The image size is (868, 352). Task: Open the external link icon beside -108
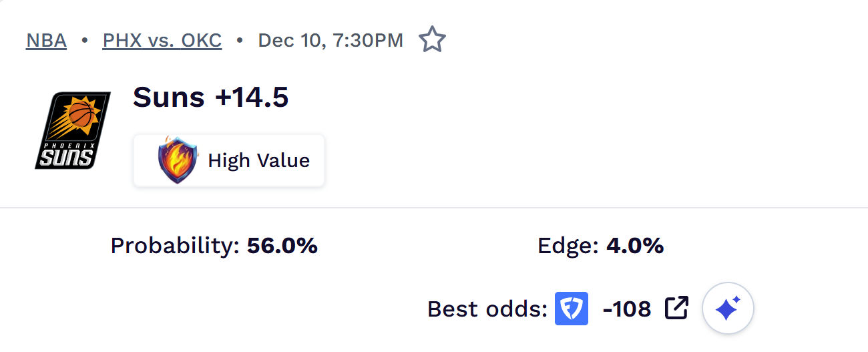point(676,308)
